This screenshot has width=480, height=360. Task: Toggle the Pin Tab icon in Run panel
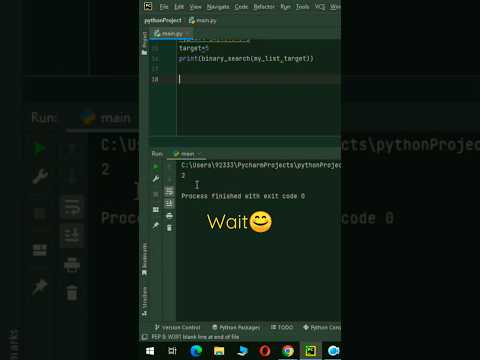tap(156, 226)
